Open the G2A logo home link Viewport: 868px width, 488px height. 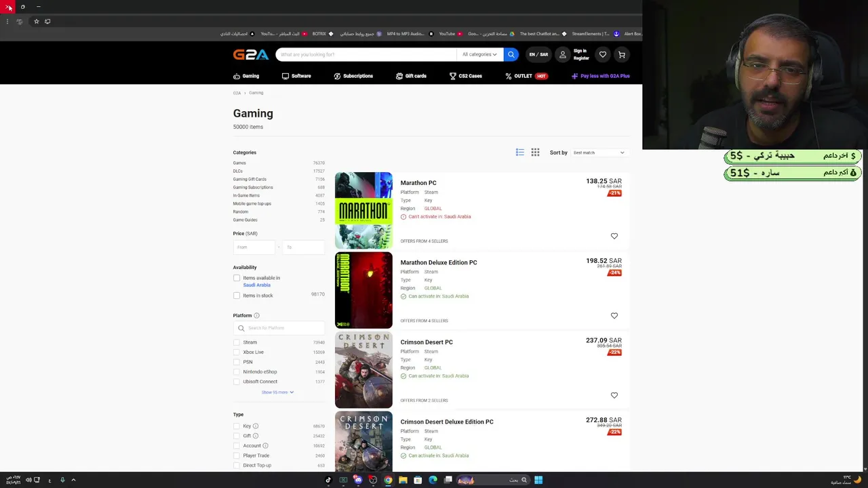(251, 55)
